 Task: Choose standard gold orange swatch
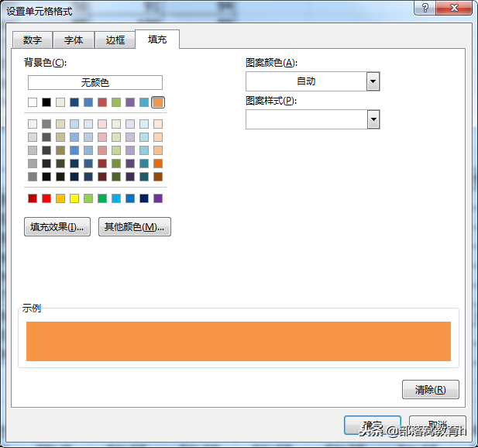(x=60, y=198)
